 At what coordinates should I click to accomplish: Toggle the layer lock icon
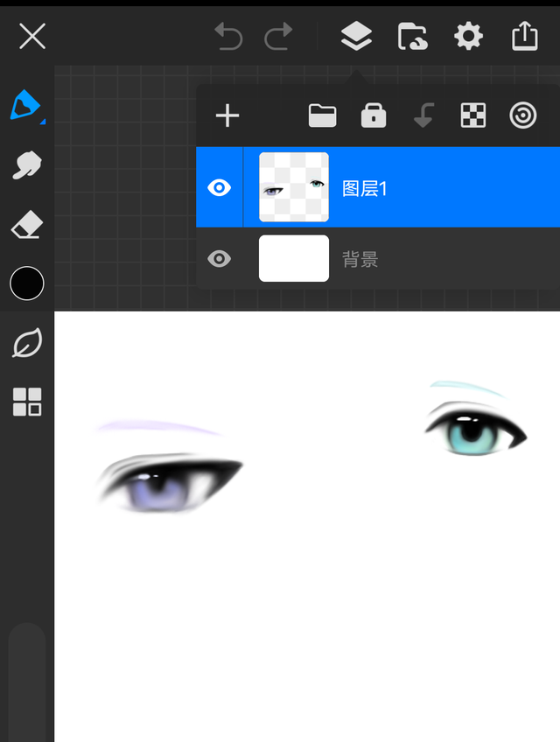click(374, 115)
